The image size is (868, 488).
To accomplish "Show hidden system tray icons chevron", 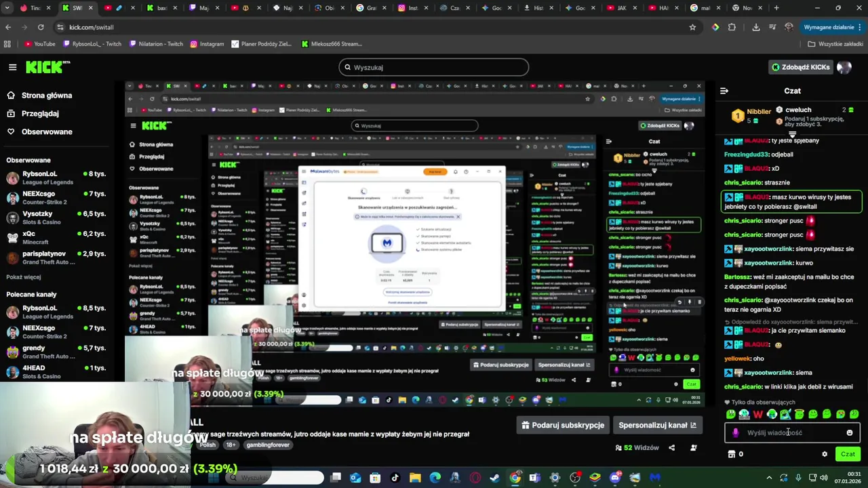I will pyautogui.click(x=769, y=478).
